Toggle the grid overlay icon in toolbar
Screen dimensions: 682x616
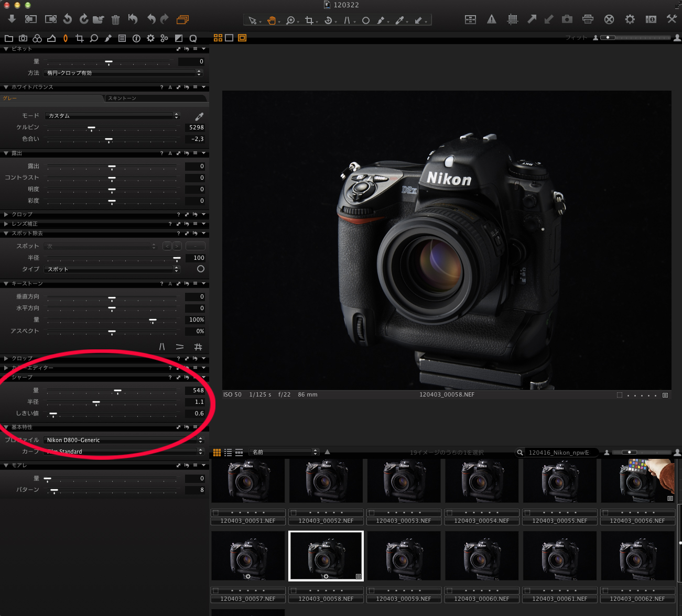coord(513,19)
